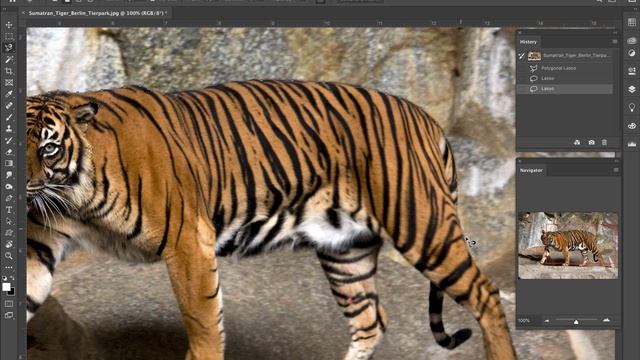Select the Eraser tool
Image resolution: width=640 pixels, height=360 pixels.
pyautogui.click(x=9, y=151)
